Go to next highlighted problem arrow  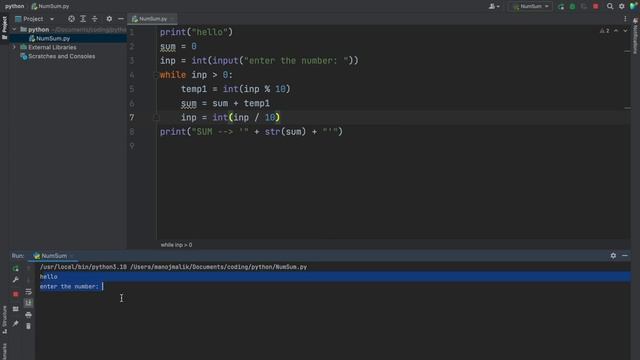tap(625, 31)
